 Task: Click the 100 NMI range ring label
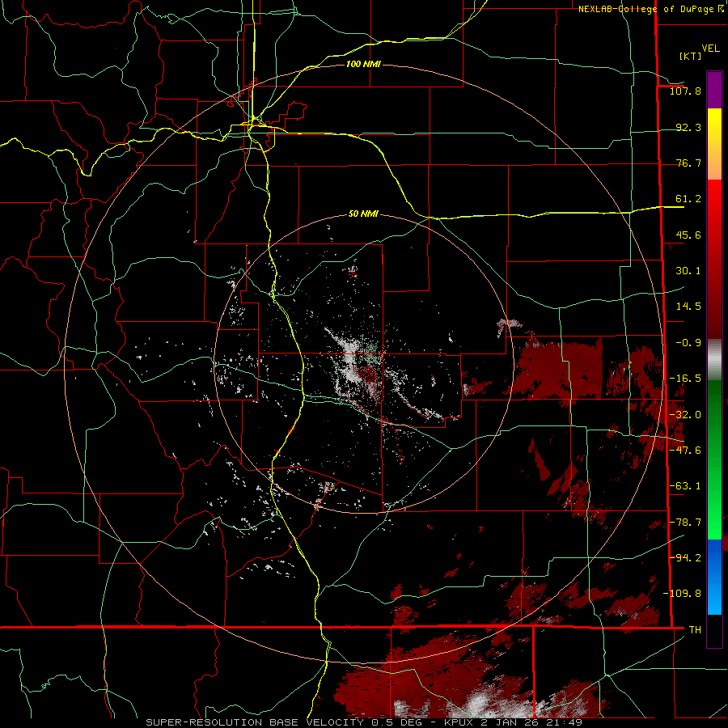coord(363,64)
